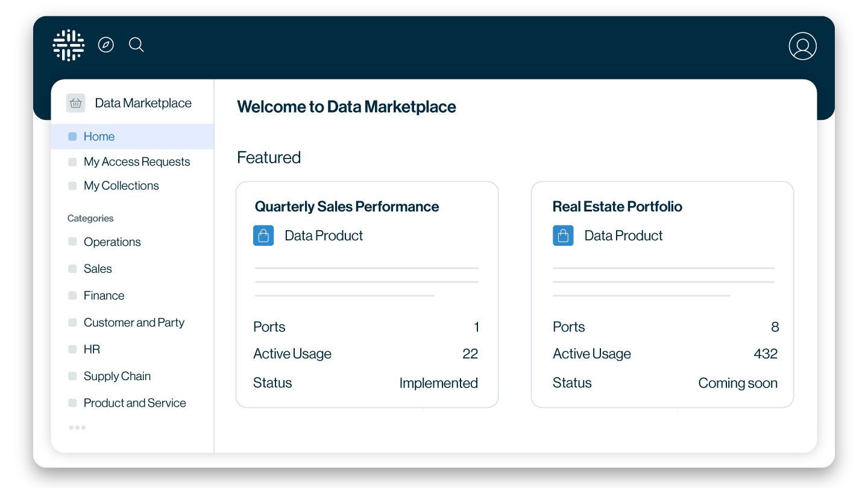Image resolution: width=868 pixels, height=488 pixels.
Task: Open the Real Estate Portfolio data product
Action: coord(617,206)
